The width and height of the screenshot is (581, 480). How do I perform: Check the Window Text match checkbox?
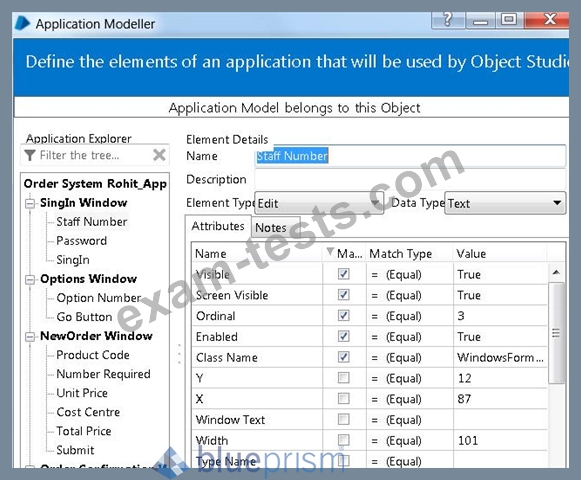(343, 419)
